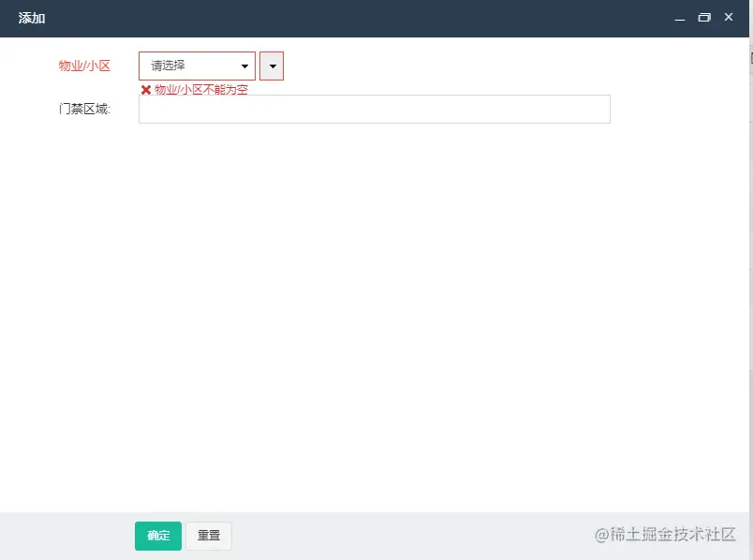Viewport: 753px width, 560px height.
Task: Click the 门禁区域 label text
Action: (84, 109)
